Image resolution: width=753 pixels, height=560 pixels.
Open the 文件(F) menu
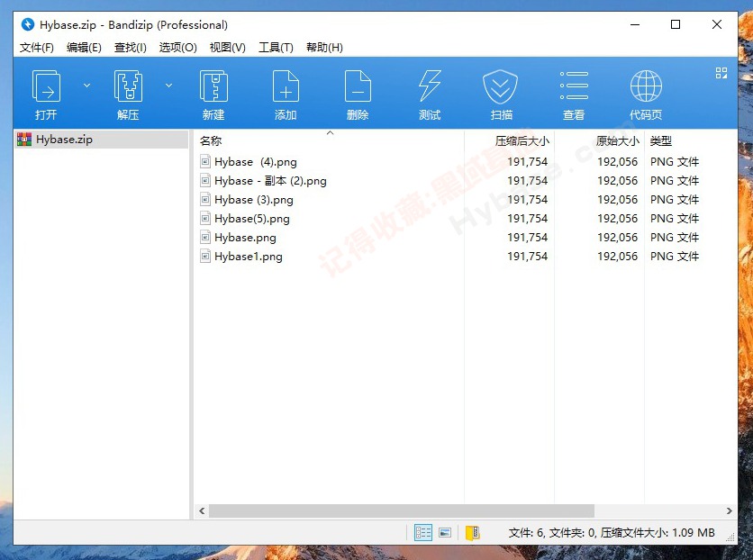[37, 48]
